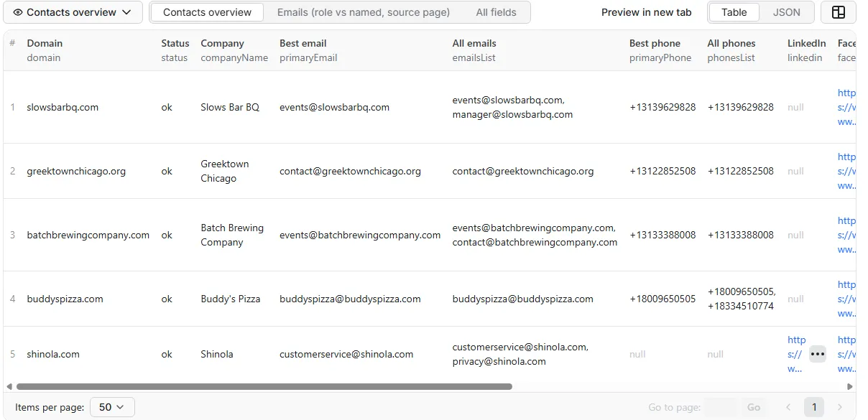Click contact@greektownchicago.org in Best email column
Viewport: 868px width, 420px height.
pyautogui.click(x=350, y=171)
